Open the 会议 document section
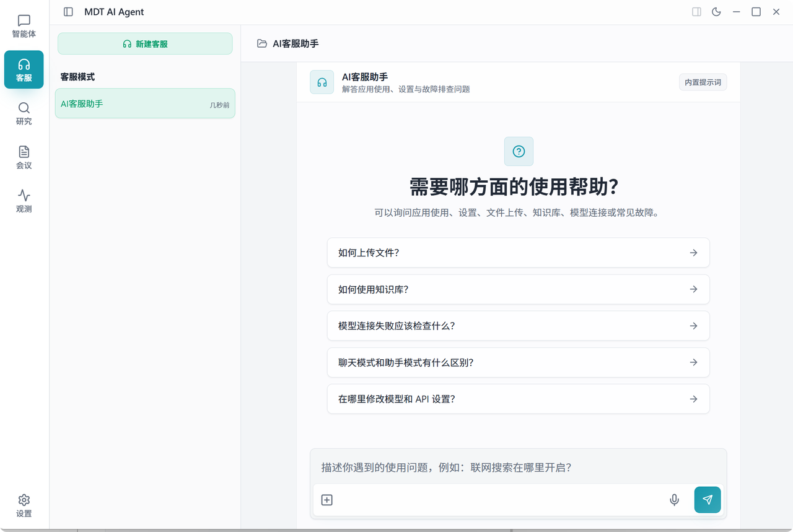Screen dimensions: 793x532 (x=24, y=157)
